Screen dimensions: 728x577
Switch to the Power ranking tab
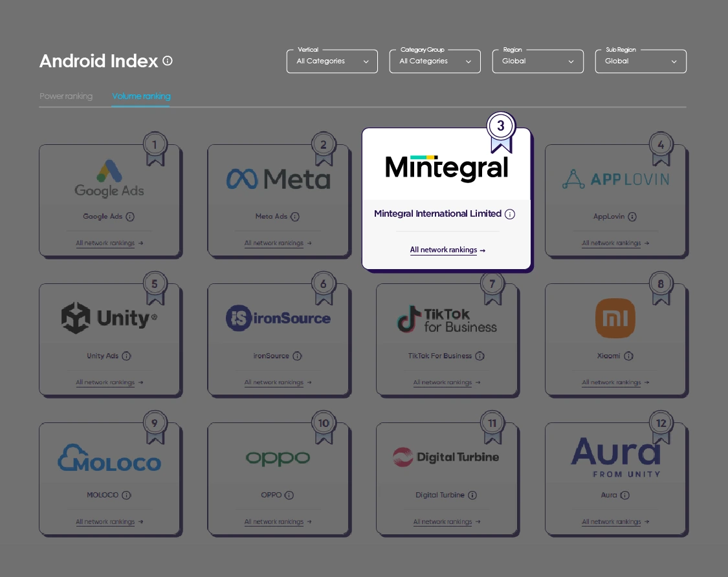tap(66, 96)
